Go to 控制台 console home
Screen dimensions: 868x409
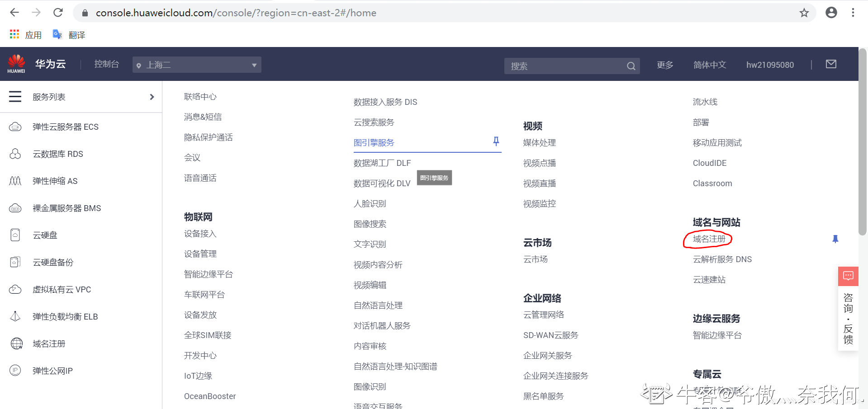[x=107, y=64]
